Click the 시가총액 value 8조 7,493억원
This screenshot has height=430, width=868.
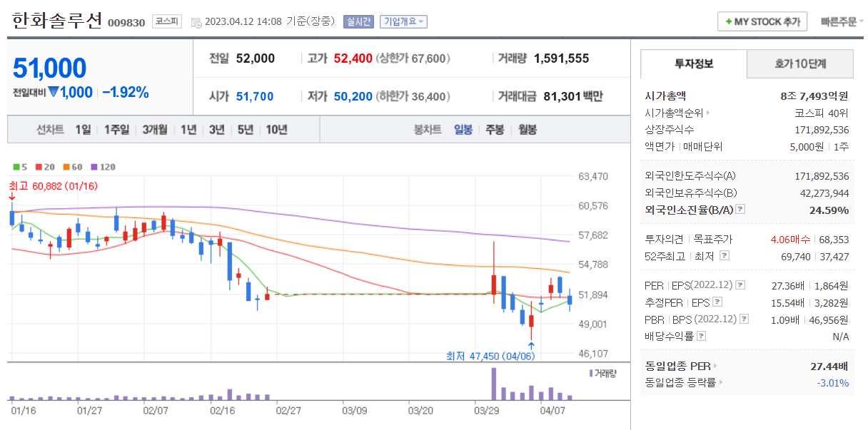point(814,96)
